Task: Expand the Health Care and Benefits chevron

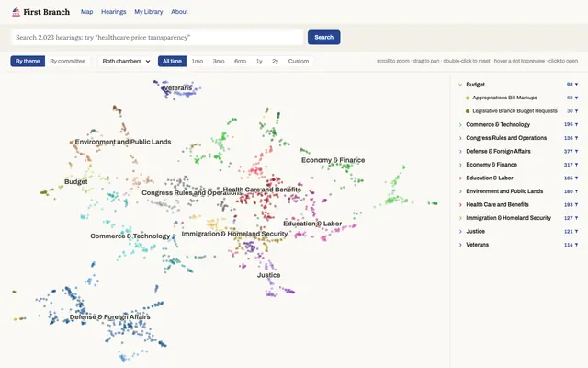Action: click(460, 204)
